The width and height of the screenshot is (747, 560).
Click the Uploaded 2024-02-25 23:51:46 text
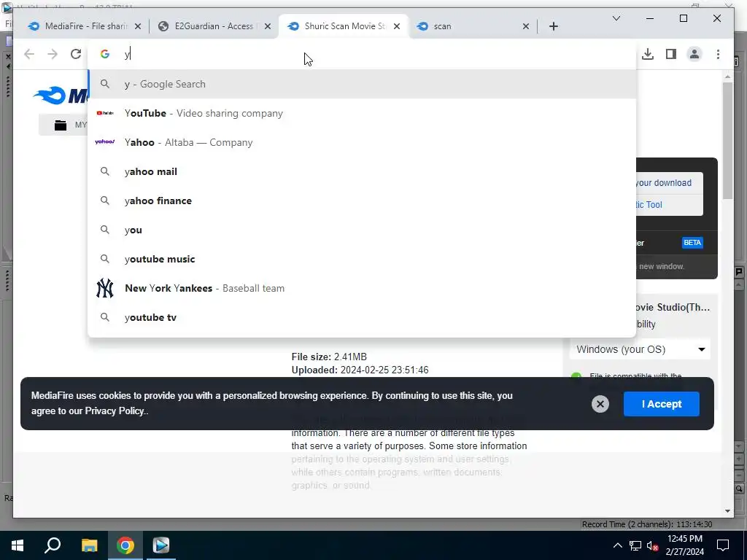coord(360,370)
